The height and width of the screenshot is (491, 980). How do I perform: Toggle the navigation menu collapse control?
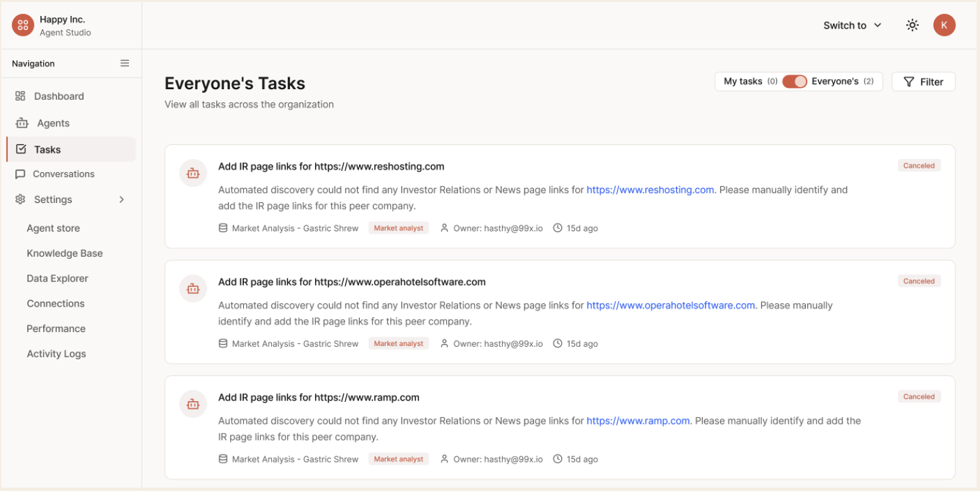tap(124, 63)
